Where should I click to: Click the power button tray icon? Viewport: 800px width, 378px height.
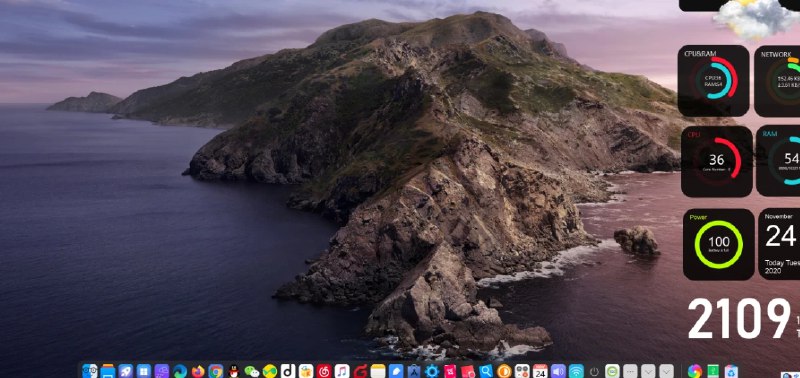tap(594, 372)
